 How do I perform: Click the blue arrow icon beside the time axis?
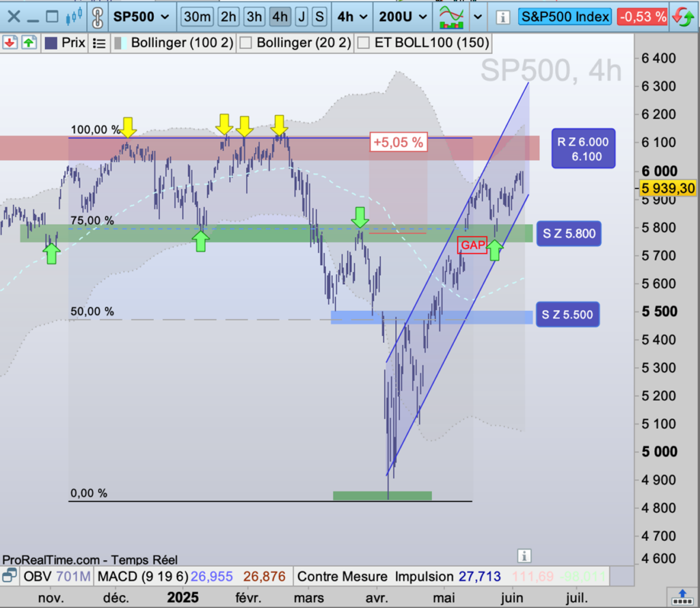[682, 597]
